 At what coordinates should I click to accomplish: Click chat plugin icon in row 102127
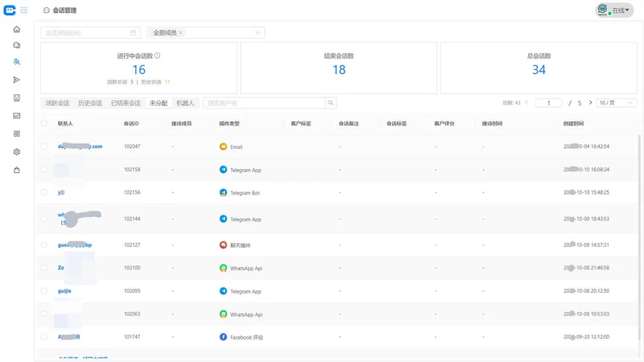(223, 245)
